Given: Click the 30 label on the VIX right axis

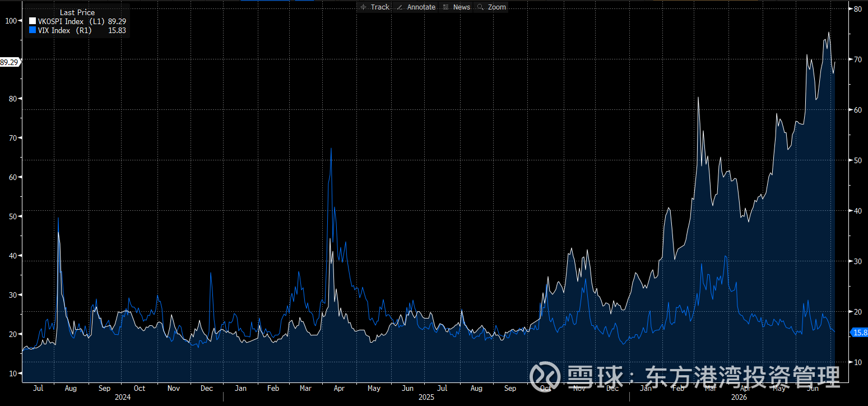Looking at the screenshot, I should click(x=857, y=261).
